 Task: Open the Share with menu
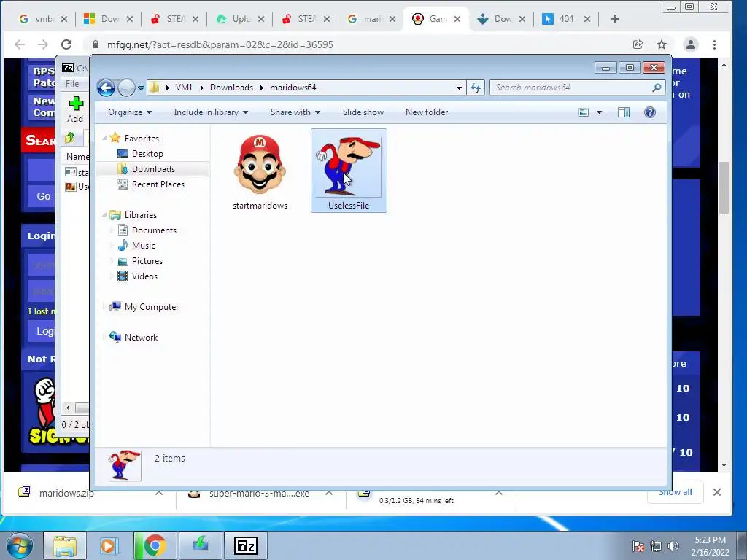[295, 112]
